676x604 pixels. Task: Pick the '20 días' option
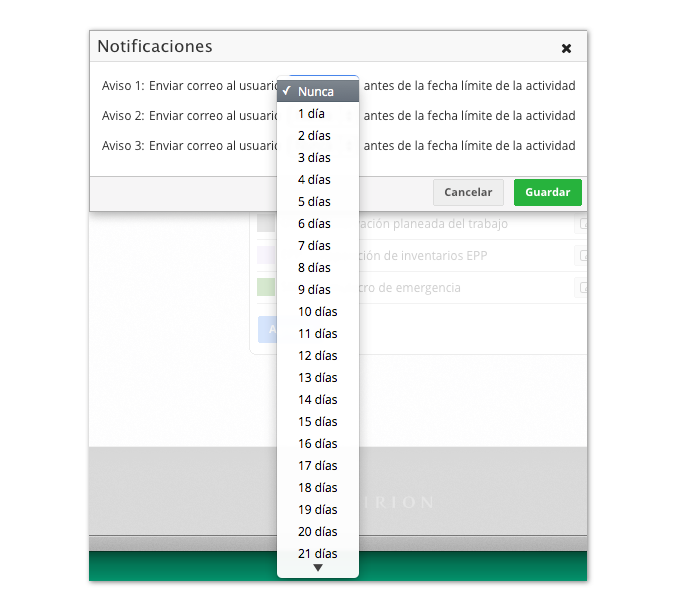tap(318, 531)
